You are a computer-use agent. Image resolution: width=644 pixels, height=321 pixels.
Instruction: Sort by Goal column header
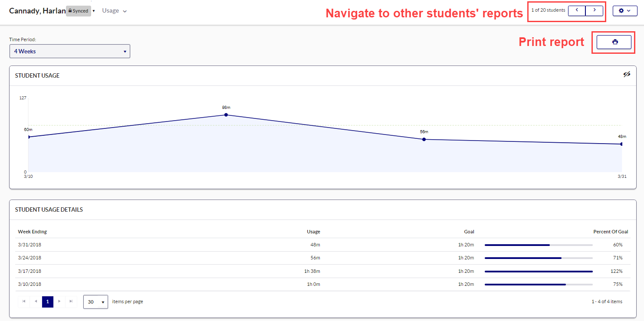coord(469,232)
